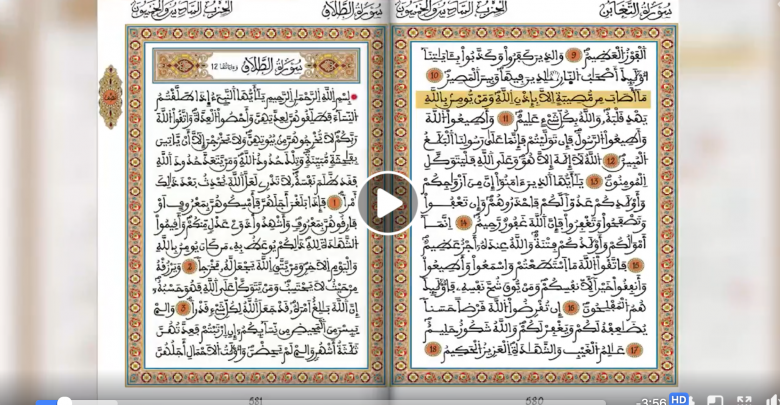
Task: Click verse marker 11 on right page
Action: point(506,118)
